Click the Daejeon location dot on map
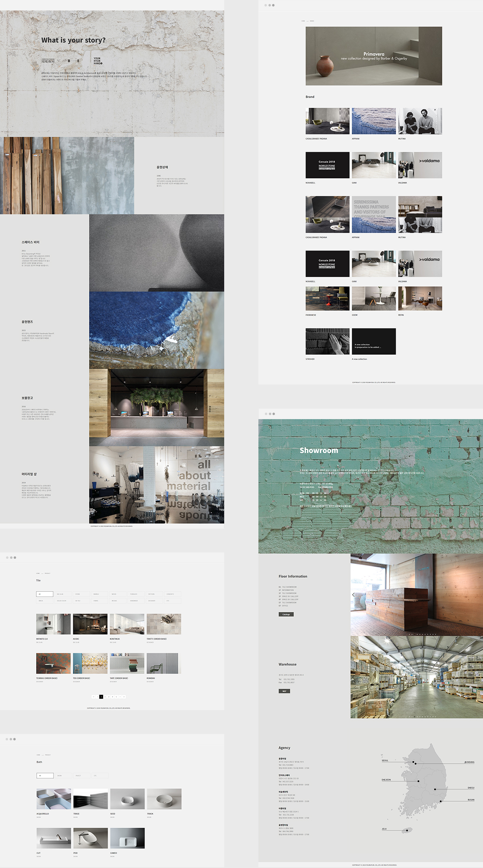483x868 pixels. coord(418,781)
